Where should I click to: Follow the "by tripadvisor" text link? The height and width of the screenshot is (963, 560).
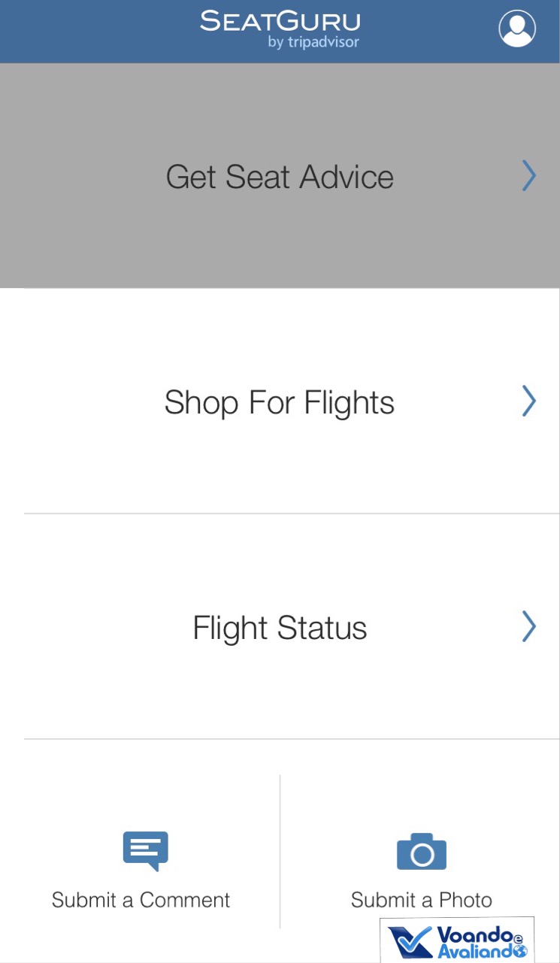tap(313, 42)
